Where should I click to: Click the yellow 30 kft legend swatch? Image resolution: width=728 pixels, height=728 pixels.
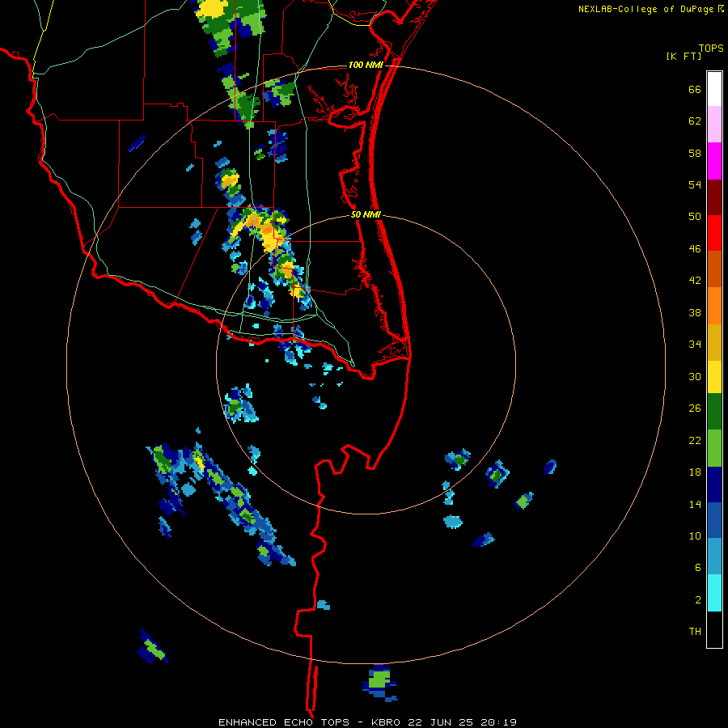click(714, 377)
